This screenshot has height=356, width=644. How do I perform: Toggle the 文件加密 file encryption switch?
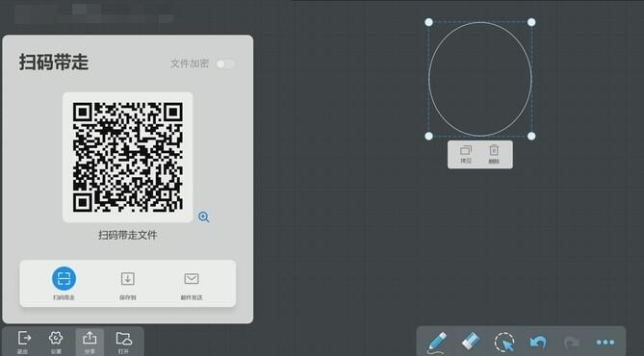click(225, 64)
